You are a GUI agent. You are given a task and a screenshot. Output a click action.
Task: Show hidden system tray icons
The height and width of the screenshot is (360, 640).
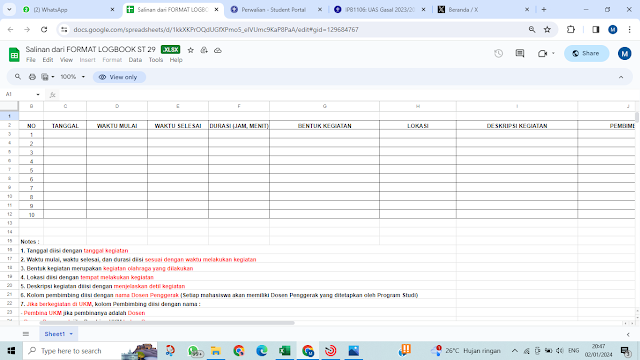(515, 351)
